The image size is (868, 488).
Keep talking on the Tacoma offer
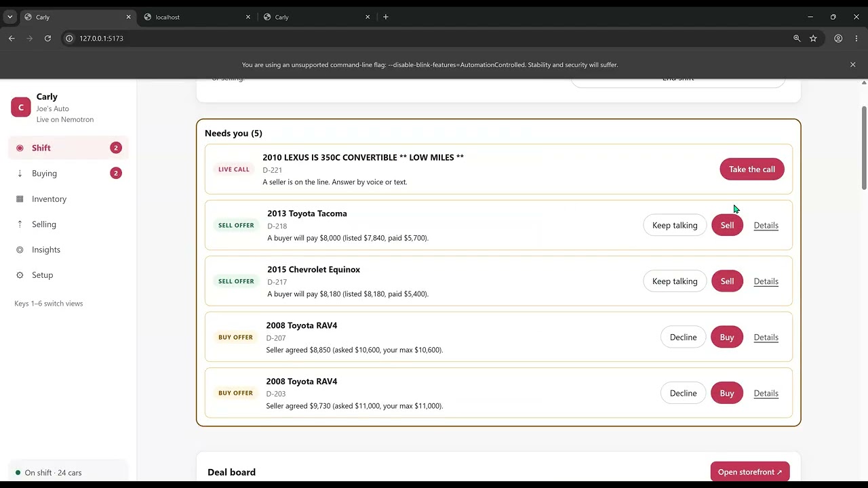[675, 225]
